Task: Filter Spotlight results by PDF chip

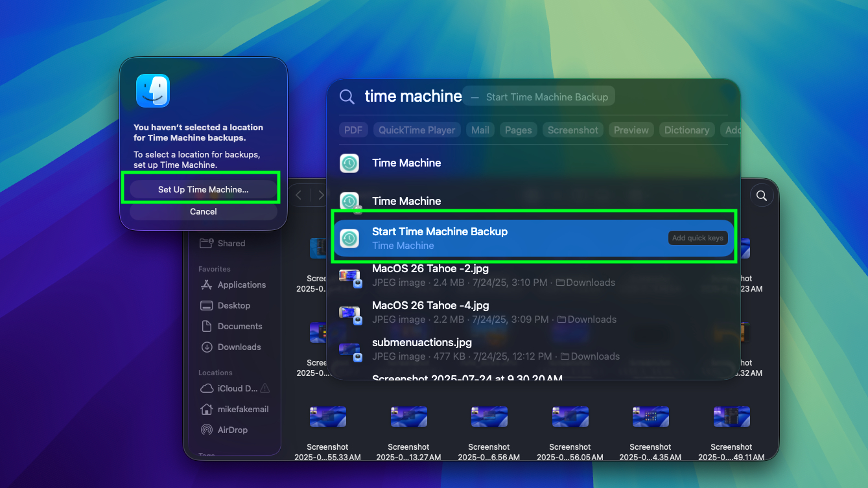Action: coord(353,130)
